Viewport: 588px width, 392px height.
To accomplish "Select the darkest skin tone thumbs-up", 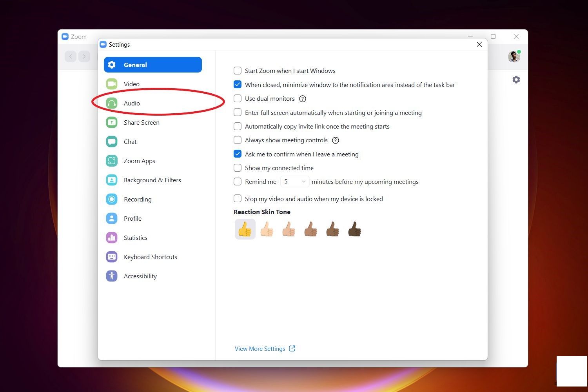I will click(x=355, y=229).
